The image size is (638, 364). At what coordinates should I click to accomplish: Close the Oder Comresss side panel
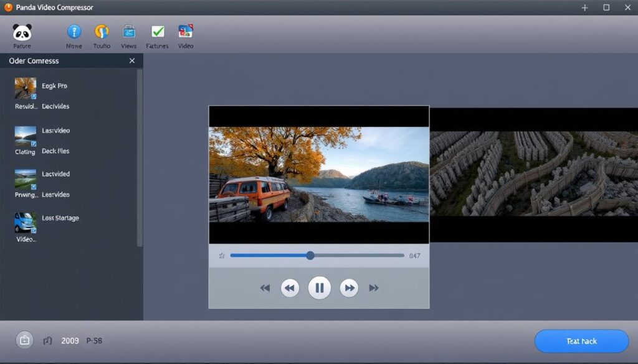[x=132, y=61]
